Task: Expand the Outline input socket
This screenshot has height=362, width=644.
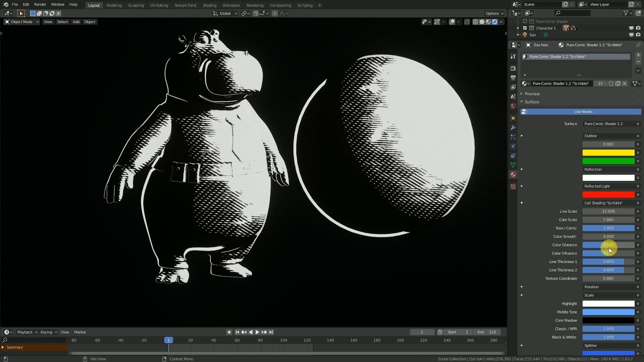Action: point(522,136)
